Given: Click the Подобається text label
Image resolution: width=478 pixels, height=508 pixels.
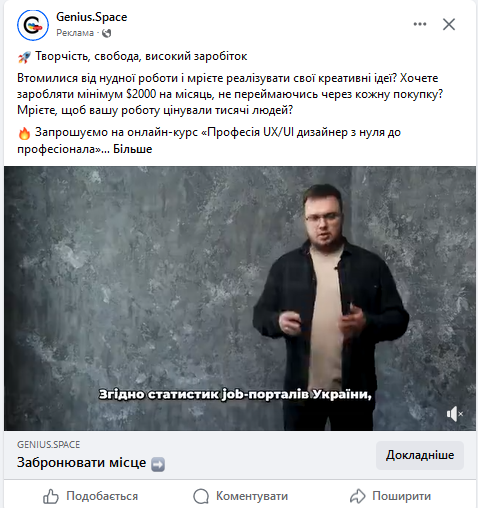Looking at the screenshot, I should tap(102, 496).
